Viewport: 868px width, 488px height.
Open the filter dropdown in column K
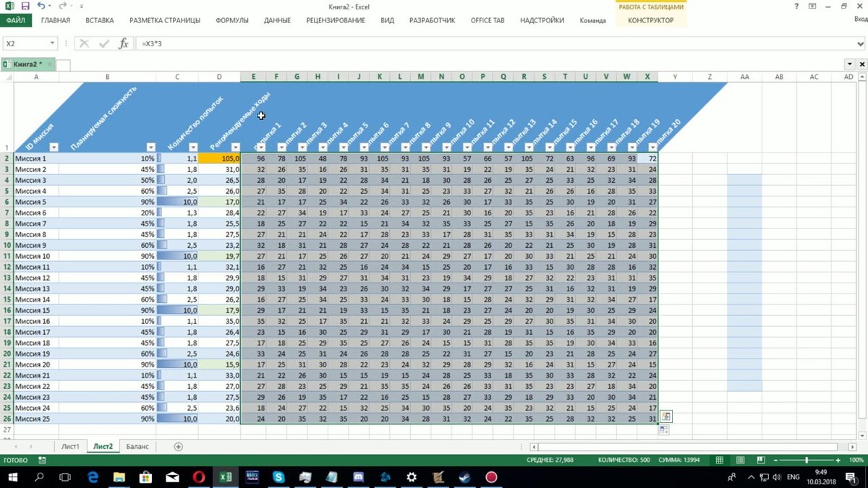[386, 147]
